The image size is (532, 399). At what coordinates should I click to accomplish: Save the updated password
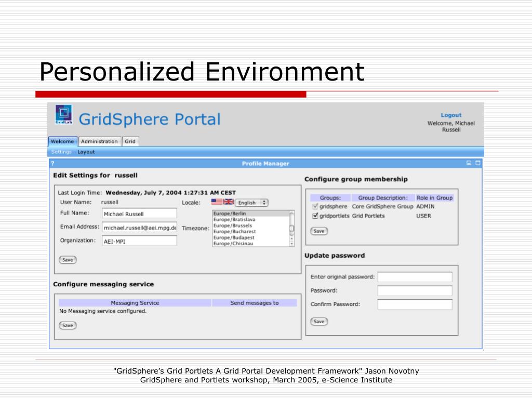click(x=319, y=321)
